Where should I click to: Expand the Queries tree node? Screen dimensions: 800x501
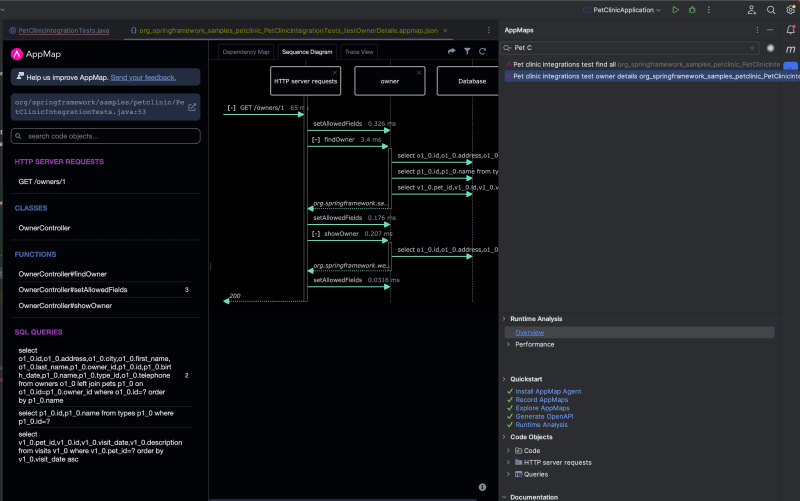coord(508,474)
